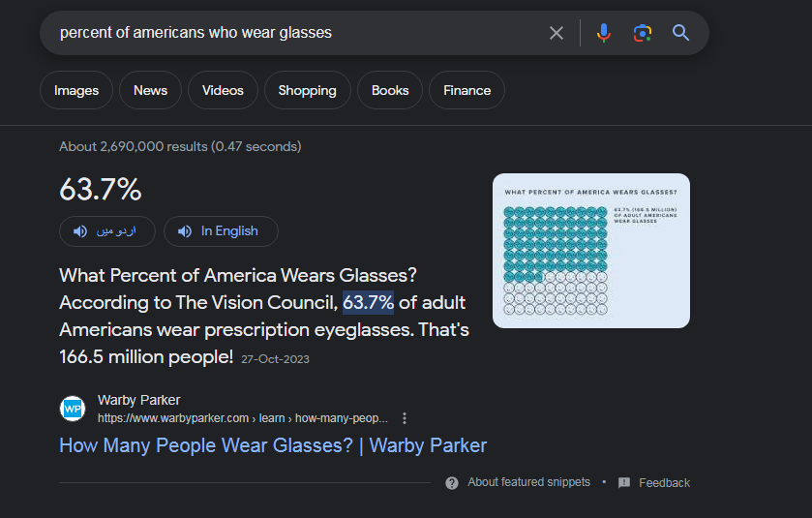Open Google Lens image search icon
This screenshot has height=518, width=812.
point(642,33)
